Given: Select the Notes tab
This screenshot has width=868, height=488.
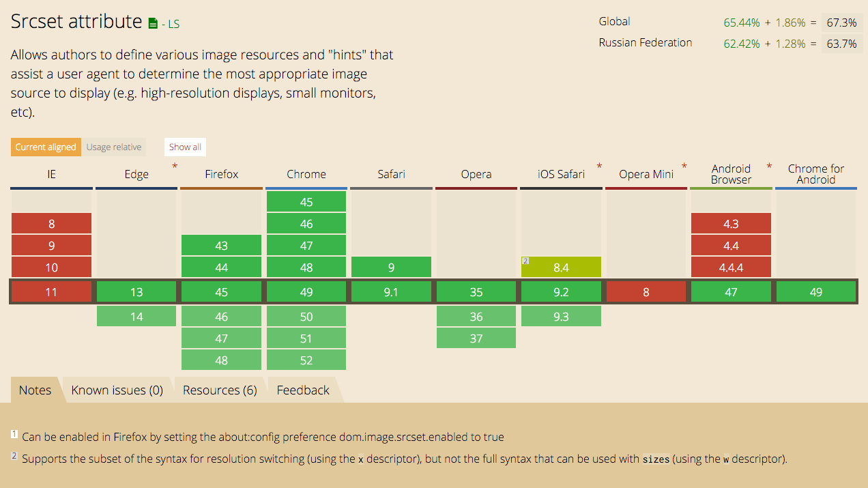Looking at the screenshot, I should click(x=35, y=390).
